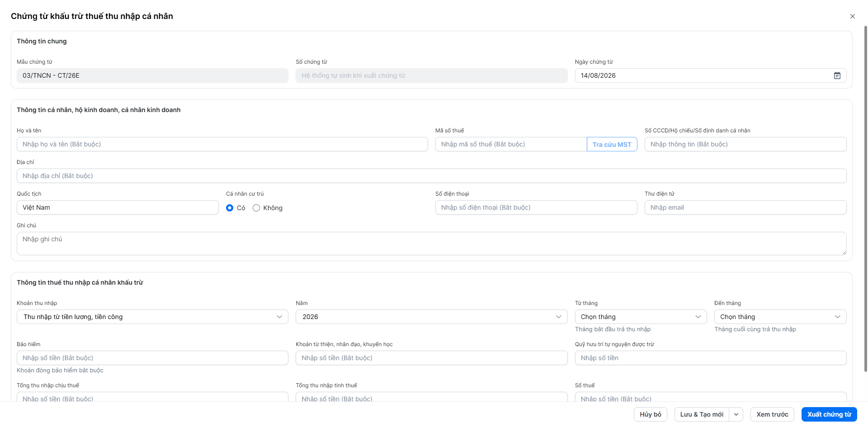Viewport: 868px width, 427px height.
Task: Click the 'Tháng cuối cùng trả thu nhập' hint
Action: [755, 329]
